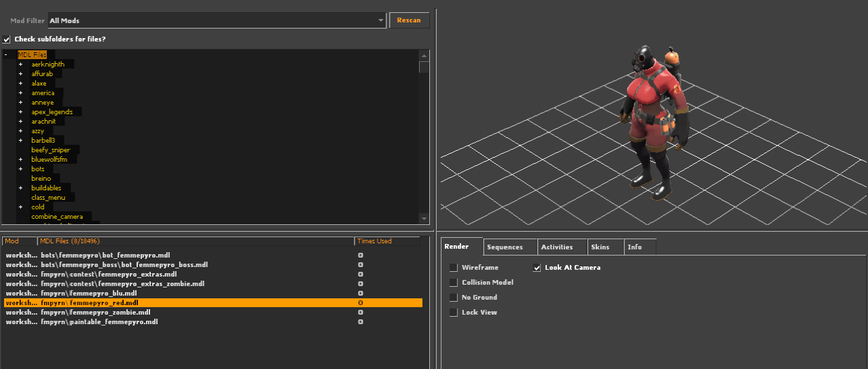868x369 pixels.
Task: Expand the affurab folder
Action: (20, 73)
